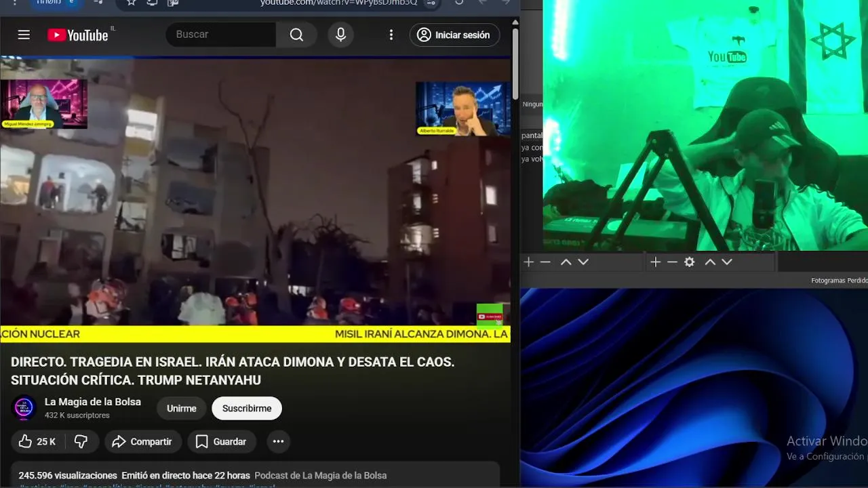Move source down in OBS sources panel
This screenshot has width=868, height=488.
click(x=727, y=262)
